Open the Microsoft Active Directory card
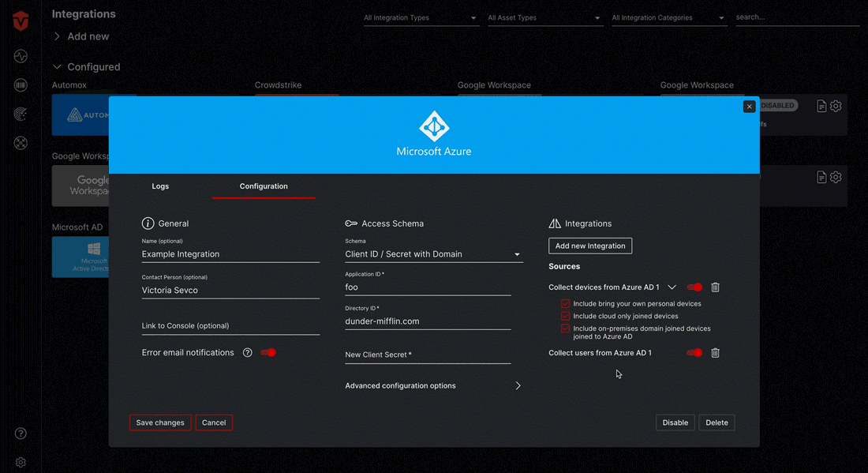 [x=80, y=257]
